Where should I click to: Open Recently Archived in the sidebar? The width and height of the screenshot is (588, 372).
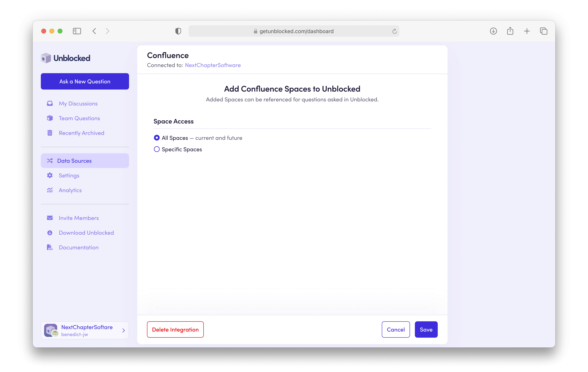[x=85, y=133]
